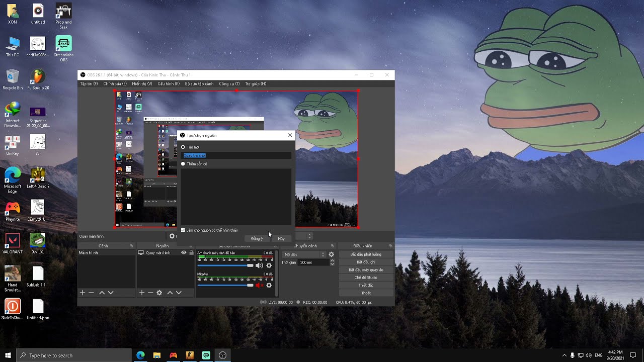Image resolution: width=644 pixels, height=362 pixels.
Task: Open FL Studio 20 desktop shortcut
Action: pyautogui.click(x=38, y=80)
